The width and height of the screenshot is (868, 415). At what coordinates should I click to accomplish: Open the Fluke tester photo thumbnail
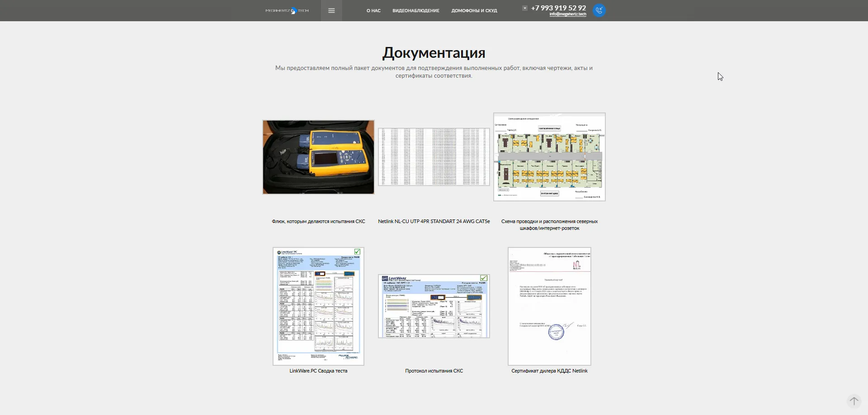click(x=318, y=157)
